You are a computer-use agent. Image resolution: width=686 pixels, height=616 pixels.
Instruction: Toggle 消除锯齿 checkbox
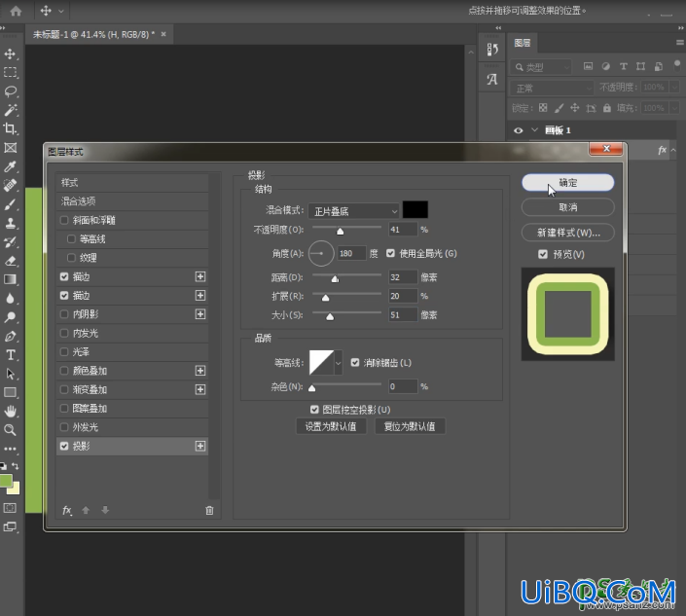[x=355, y=363]
